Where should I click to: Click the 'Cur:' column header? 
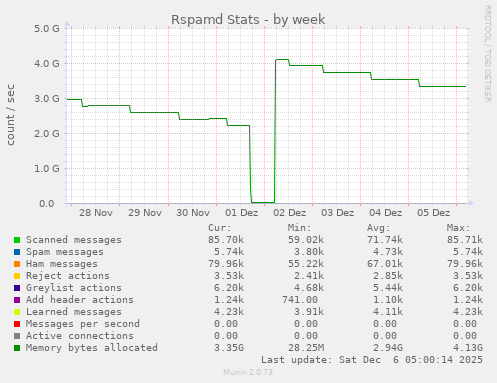[x=219, y=228]
